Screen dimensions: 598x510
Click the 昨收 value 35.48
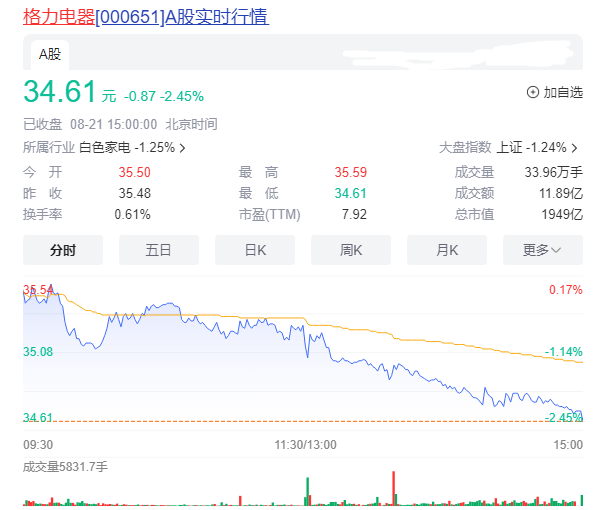[134, 193]
